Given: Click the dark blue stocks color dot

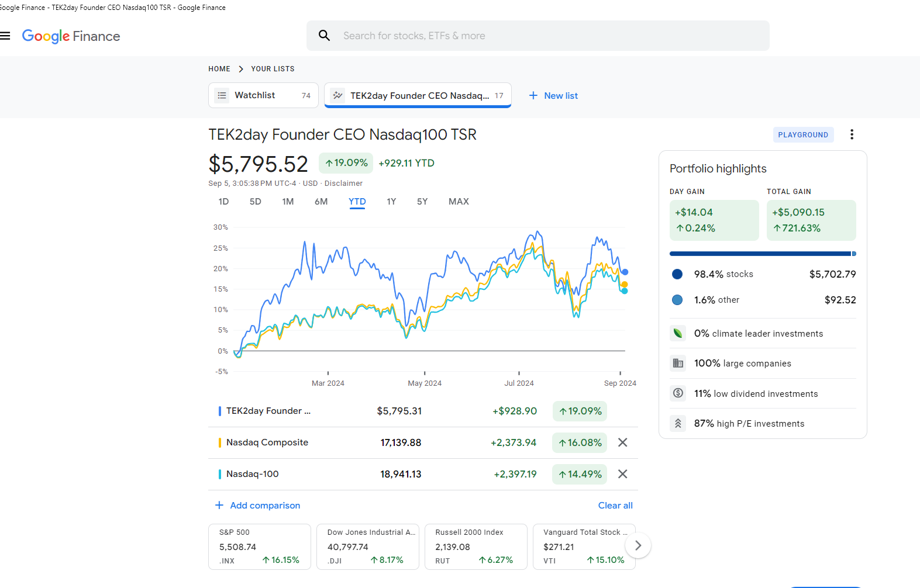Looking at the screenshot, I should pyautogui.click(x=677, y=274).
